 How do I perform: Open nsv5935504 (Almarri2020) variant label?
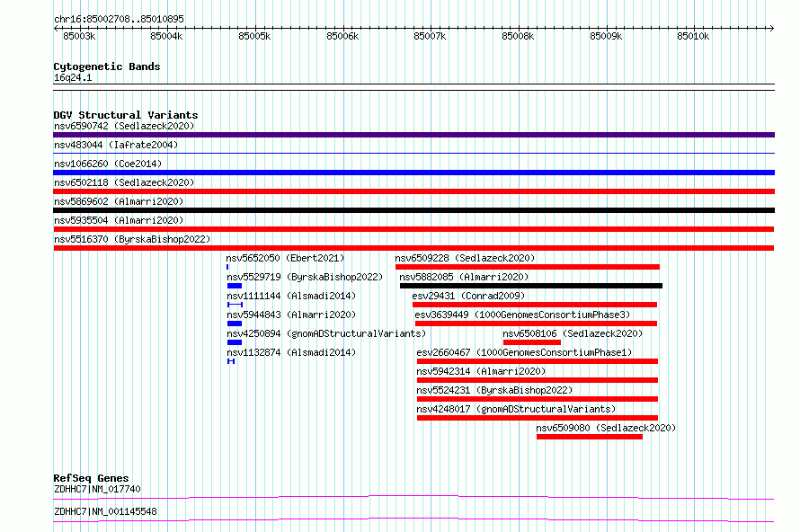119,220
